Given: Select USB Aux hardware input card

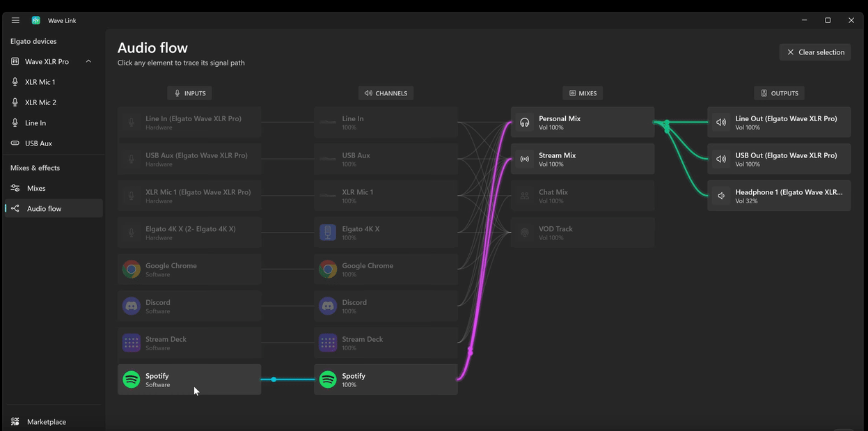Looking at the screenshot, I should tap(189, 159).
